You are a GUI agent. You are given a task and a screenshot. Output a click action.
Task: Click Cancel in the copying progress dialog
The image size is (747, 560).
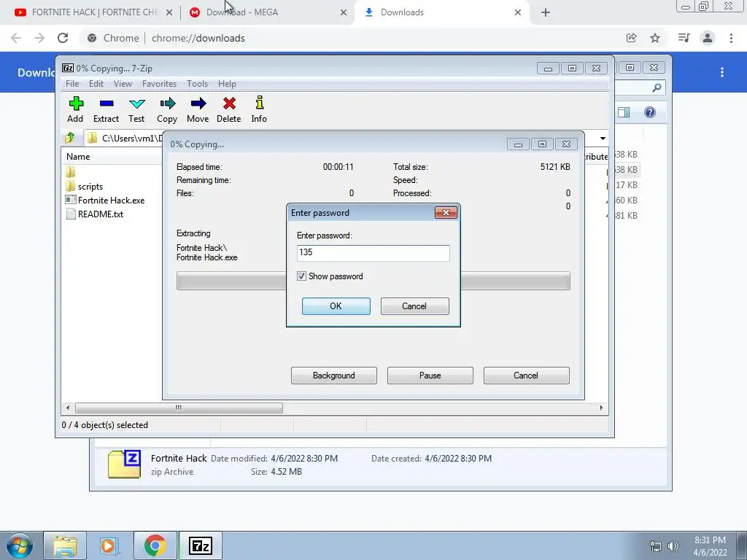527,376
